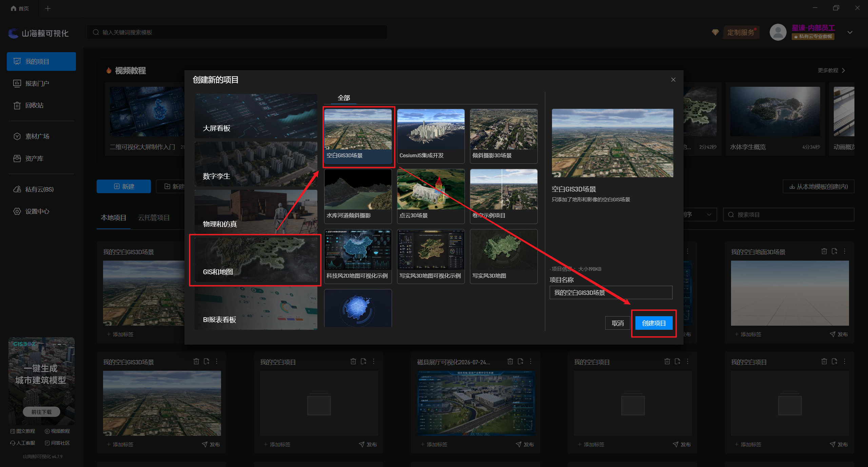Play the 水体孪生概览 tutorial video
The image size is (868, 467).
pos(775,112)
